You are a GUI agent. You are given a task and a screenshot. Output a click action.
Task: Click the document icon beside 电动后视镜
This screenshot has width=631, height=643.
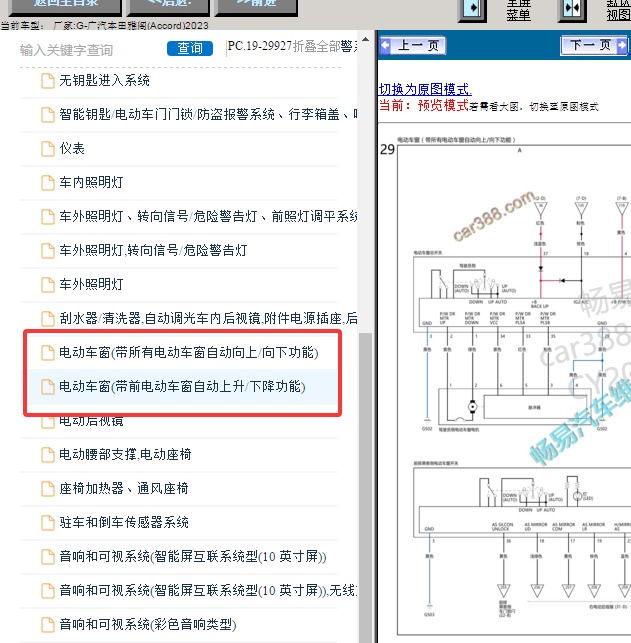click(47, 420)
